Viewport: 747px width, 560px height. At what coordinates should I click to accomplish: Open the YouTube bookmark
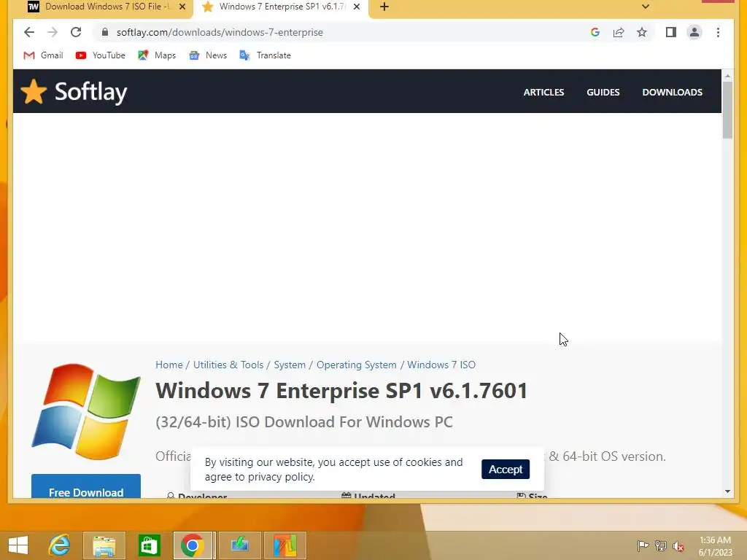[x=101, y=55]
